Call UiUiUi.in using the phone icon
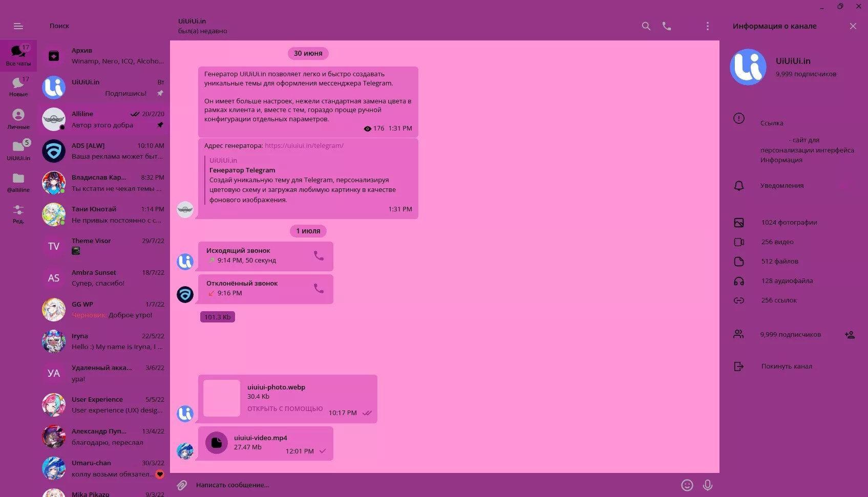 666,26
